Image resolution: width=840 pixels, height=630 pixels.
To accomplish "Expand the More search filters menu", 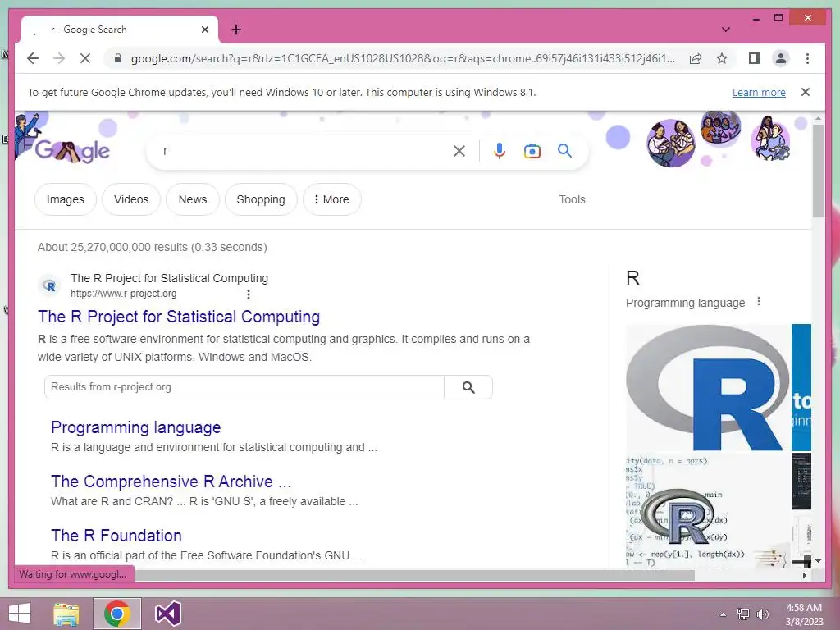I will tap(331, 199).
